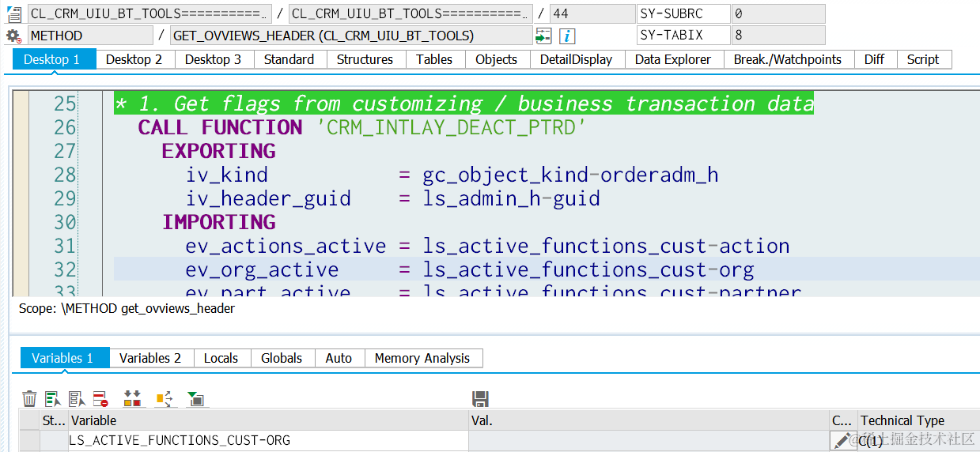Open the Globals tab
The width and height of the screenshot is (980, 452).
pyautogui.click(x=282, y=358)
